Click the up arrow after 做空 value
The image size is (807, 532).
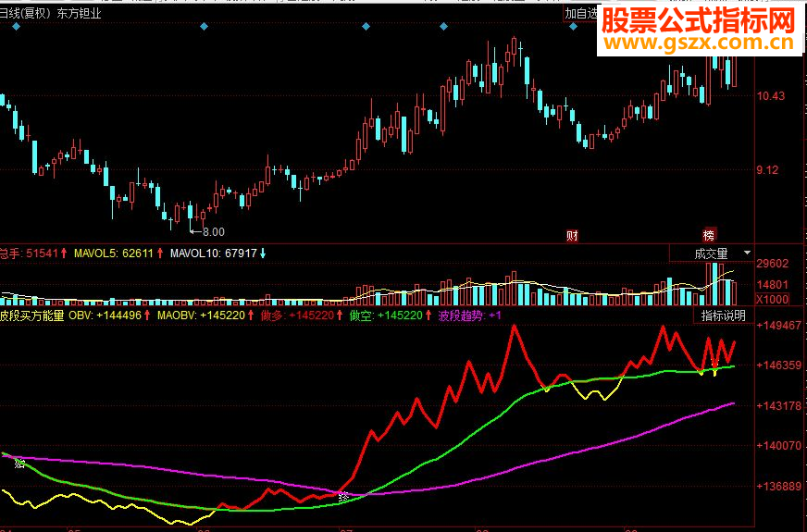pyautogui.click(x=428, y=315)
